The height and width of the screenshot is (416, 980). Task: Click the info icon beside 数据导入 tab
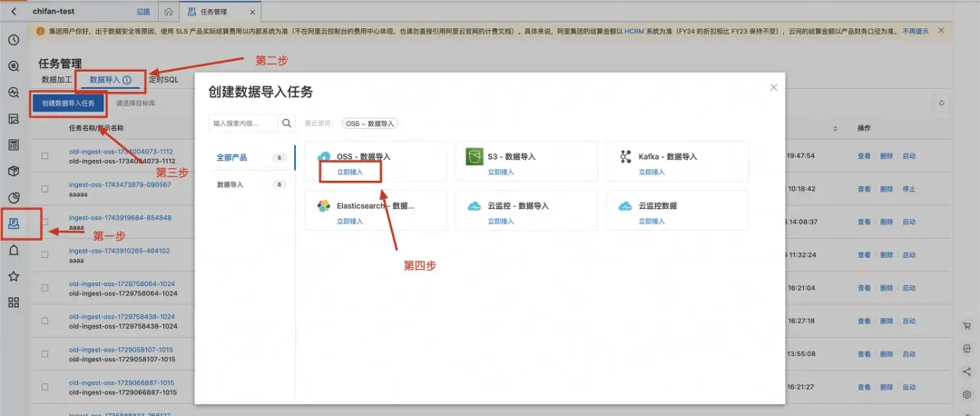pyautogui.click(x=127, y=80)
